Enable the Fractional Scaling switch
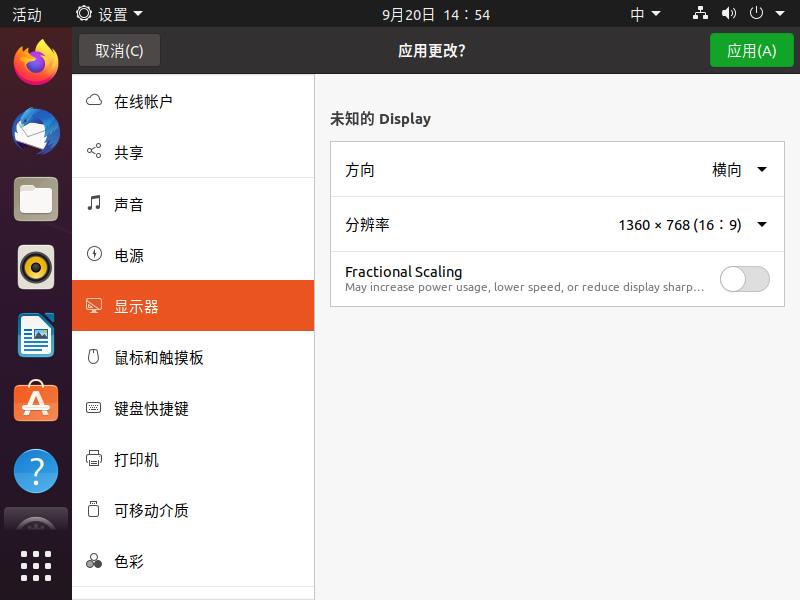This screenshot has height=600, width=800. 744,279
